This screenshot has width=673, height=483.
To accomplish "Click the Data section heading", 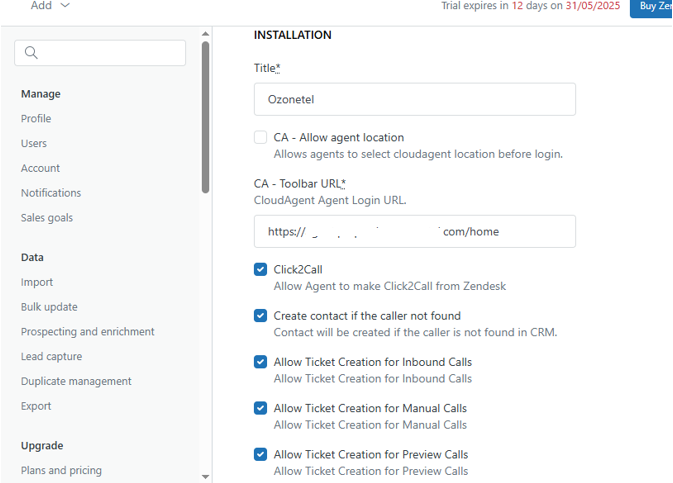I will click(32, 257).
